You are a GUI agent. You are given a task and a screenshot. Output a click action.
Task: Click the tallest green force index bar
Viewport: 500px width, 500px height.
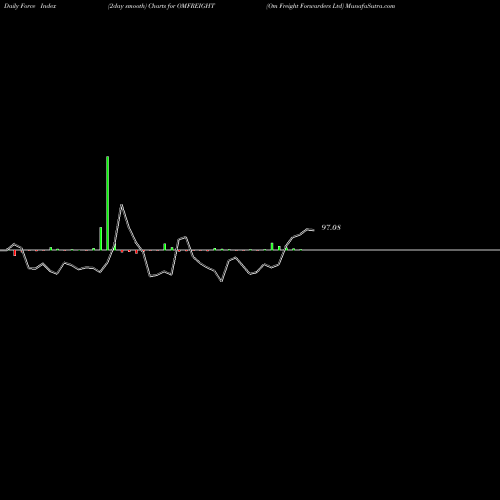click(108, 203)
